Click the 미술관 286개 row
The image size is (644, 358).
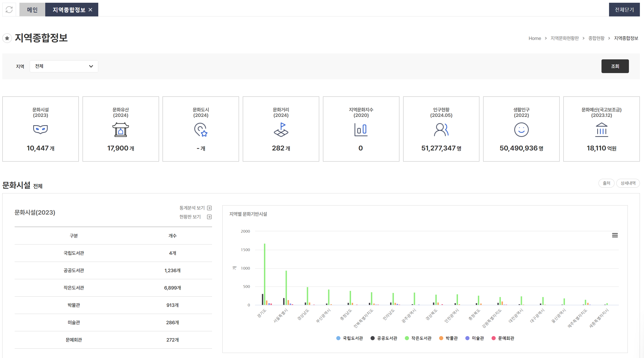click(x=113, y=323)
